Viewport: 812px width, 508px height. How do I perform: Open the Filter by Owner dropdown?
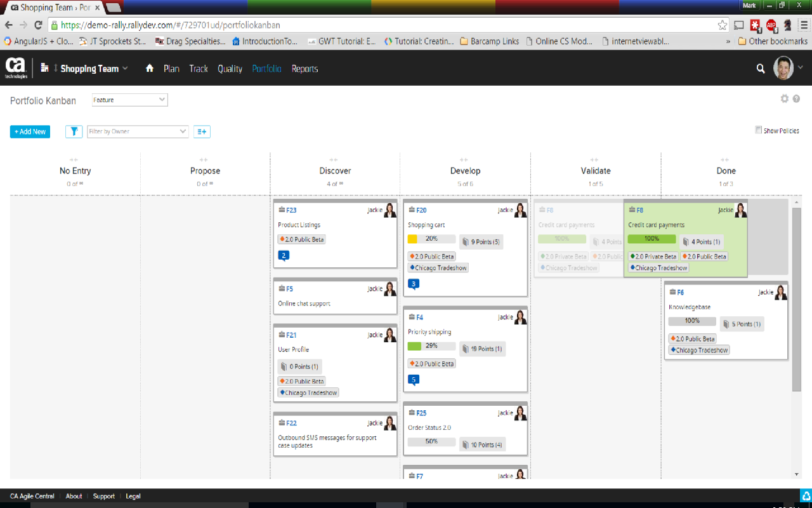click(138, 131)
